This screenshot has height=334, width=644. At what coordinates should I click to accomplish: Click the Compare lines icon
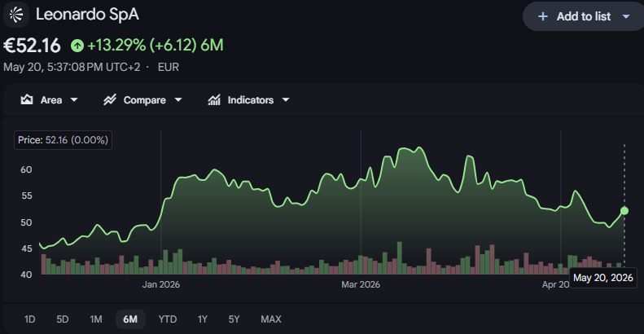[x=110, y=100]
